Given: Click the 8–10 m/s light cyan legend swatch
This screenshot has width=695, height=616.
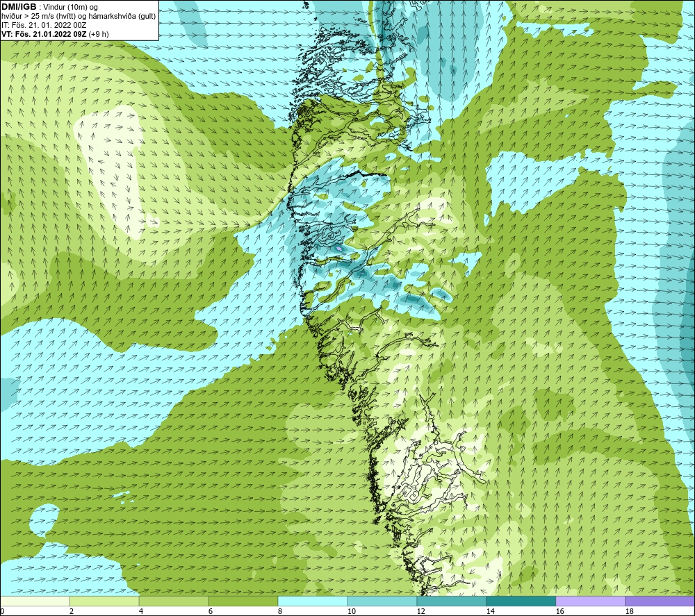Looking at the screenshot, I should 313,601.
